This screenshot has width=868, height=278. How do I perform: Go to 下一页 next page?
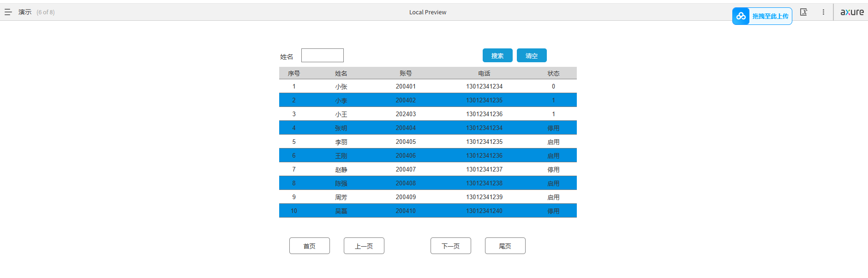point(451,246)
